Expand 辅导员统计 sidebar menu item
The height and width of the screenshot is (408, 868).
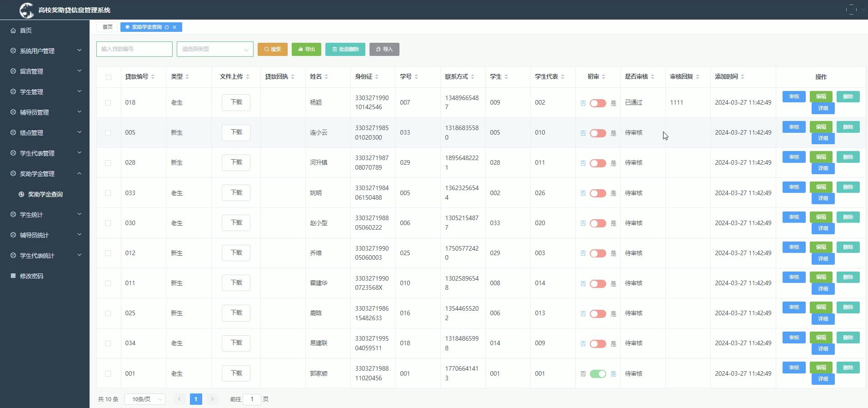click(x=45, y=235)
